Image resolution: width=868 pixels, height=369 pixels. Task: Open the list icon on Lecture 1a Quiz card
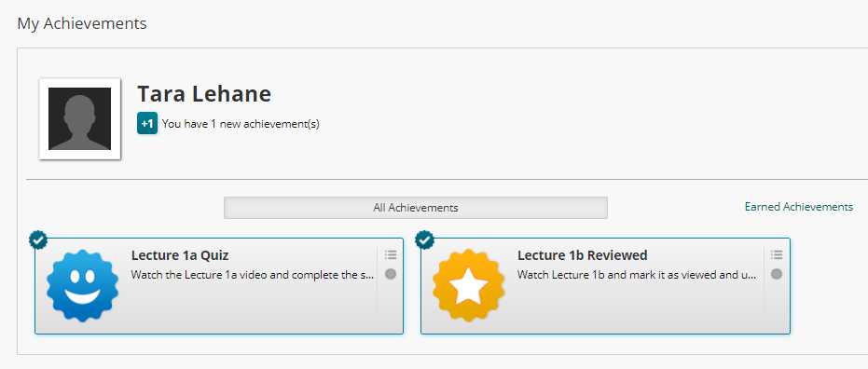[391, 255]
